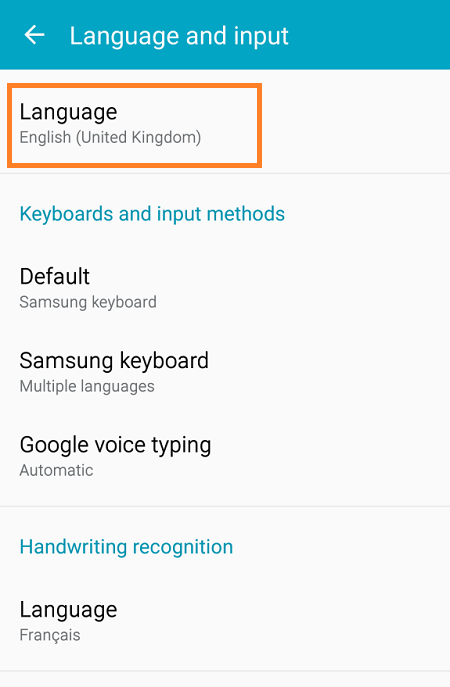Tap the Français subtitle text
This screenshot has height=687, width=450.
tap(50, 635)
